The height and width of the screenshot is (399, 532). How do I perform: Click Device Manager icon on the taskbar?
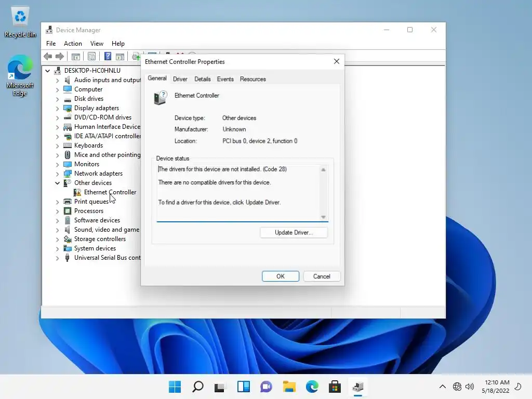pyautogui.click(x=357, y=387)
